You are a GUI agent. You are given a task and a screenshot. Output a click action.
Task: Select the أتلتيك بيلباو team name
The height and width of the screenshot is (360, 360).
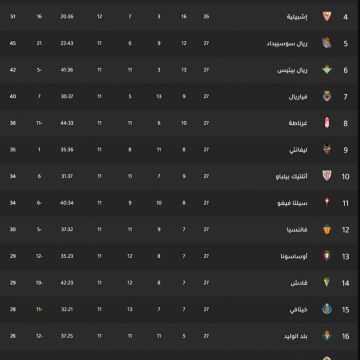pos(292,176)
